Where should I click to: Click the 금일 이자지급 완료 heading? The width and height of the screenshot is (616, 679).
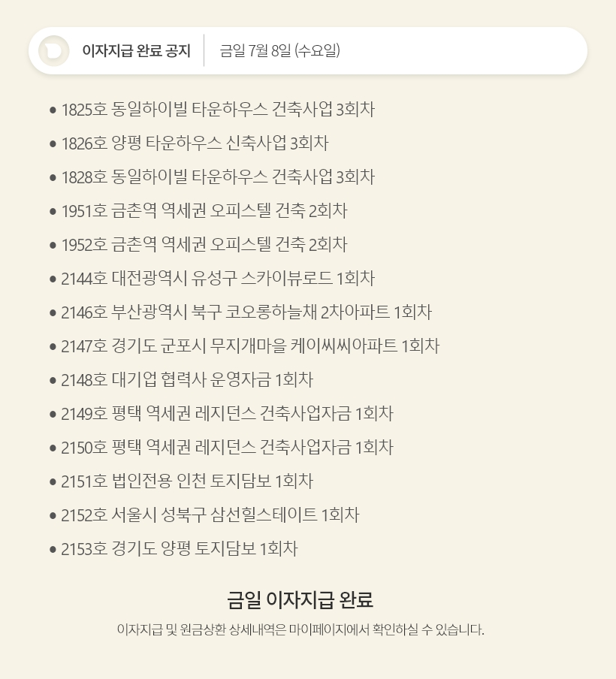[300, 600]
